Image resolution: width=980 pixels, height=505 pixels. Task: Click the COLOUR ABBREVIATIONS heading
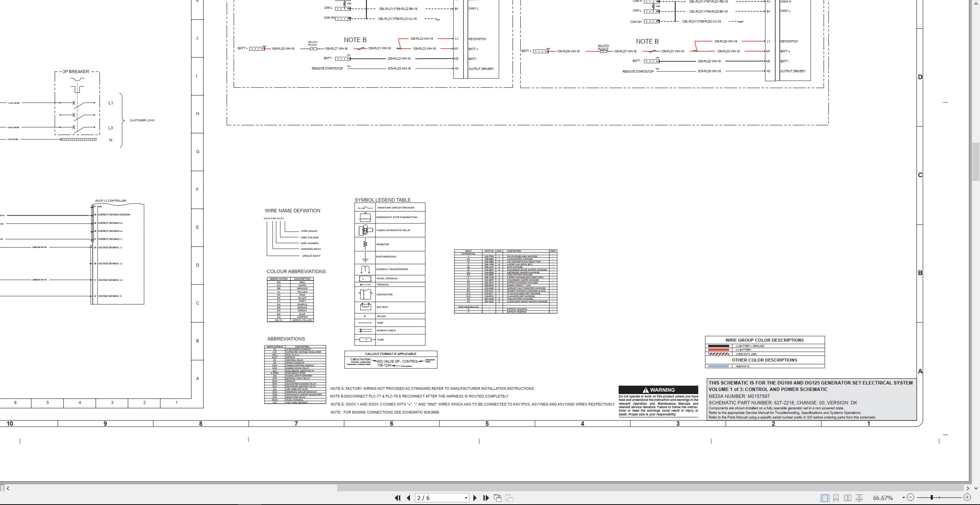pyautogui.click(x=296, y=271)
